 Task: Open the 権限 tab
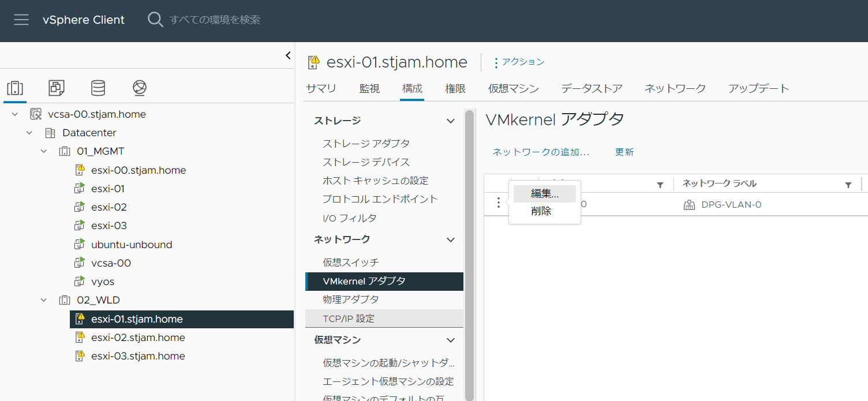coord(455,88)
